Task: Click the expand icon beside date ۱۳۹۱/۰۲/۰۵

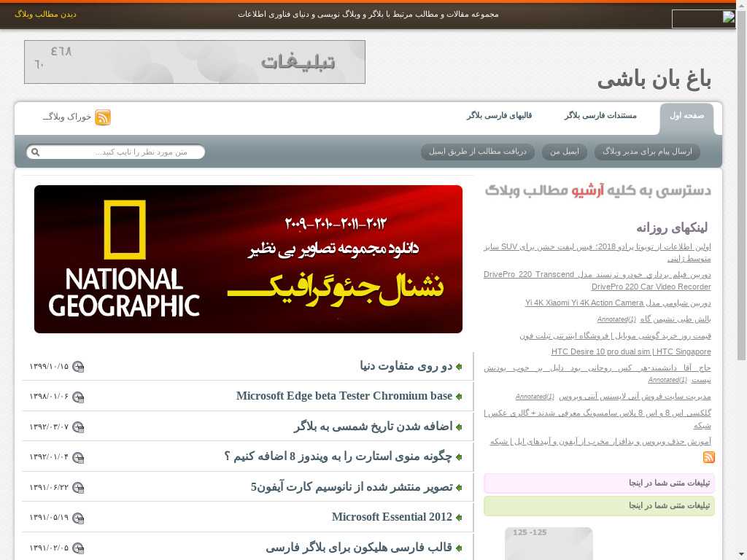Action: tap(78, 548)
